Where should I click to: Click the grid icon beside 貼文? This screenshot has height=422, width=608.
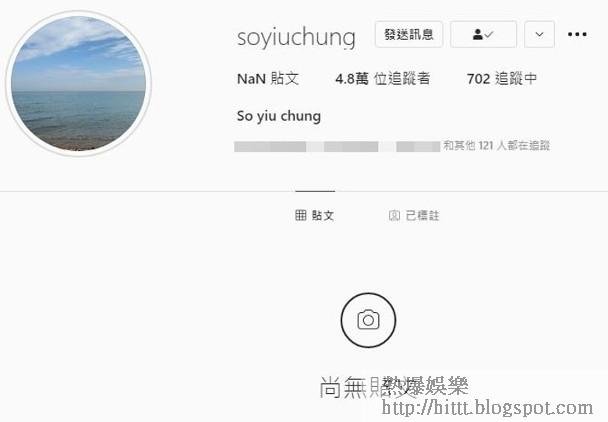tap(301, 215)
